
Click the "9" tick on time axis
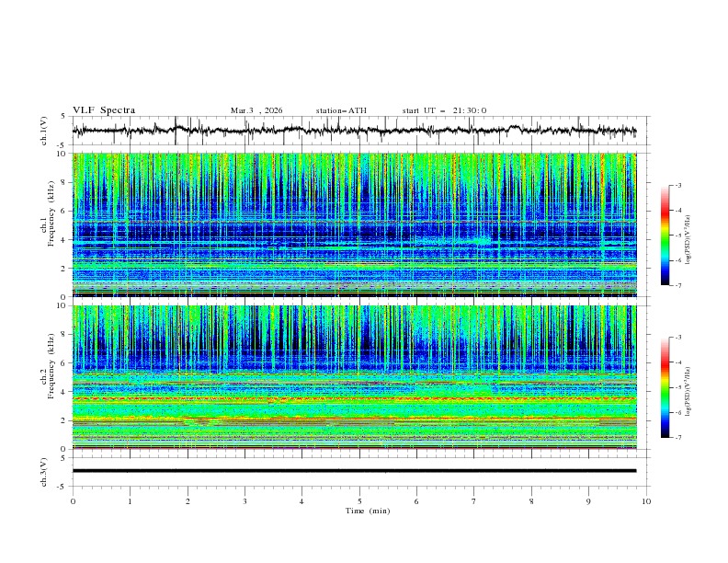[588, 501]
